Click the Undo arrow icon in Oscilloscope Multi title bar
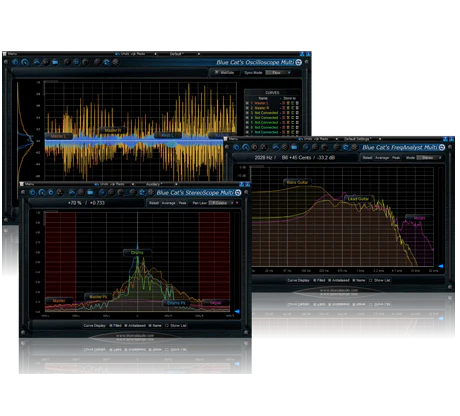The width and height of the screenshot is (460, 416). click(x=117, y=54)
